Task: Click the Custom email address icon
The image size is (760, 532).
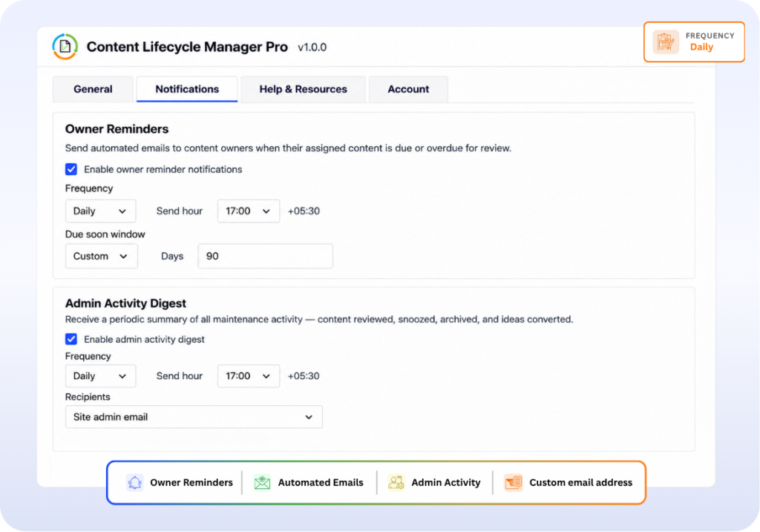Action: point(514,482)
